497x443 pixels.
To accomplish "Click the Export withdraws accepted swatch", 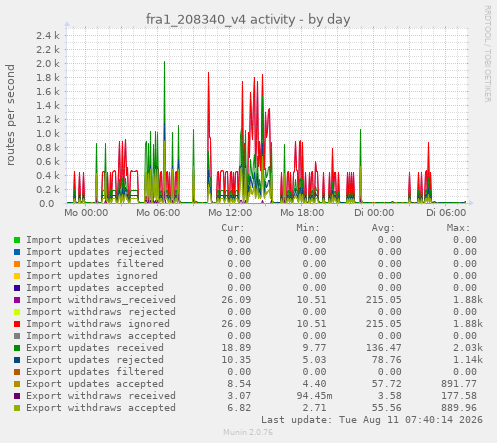I will click(x=17, y=408).
